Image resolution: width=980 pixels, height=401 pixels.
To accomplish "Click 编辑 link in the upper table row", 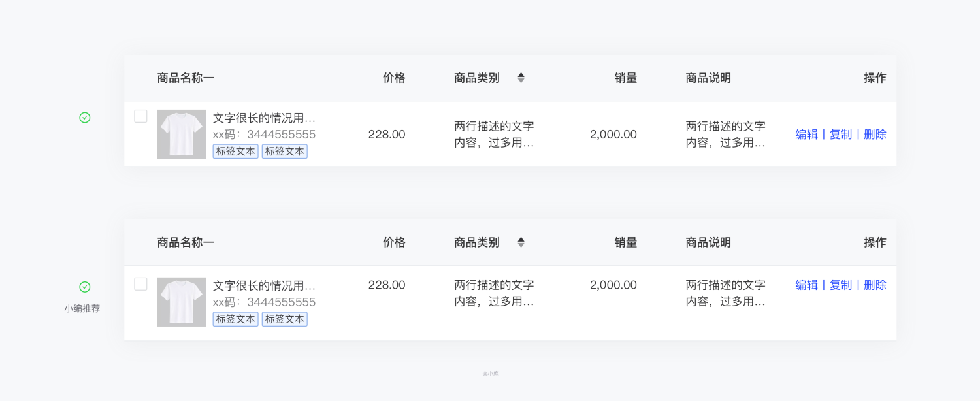I will (x=807, y=135).
